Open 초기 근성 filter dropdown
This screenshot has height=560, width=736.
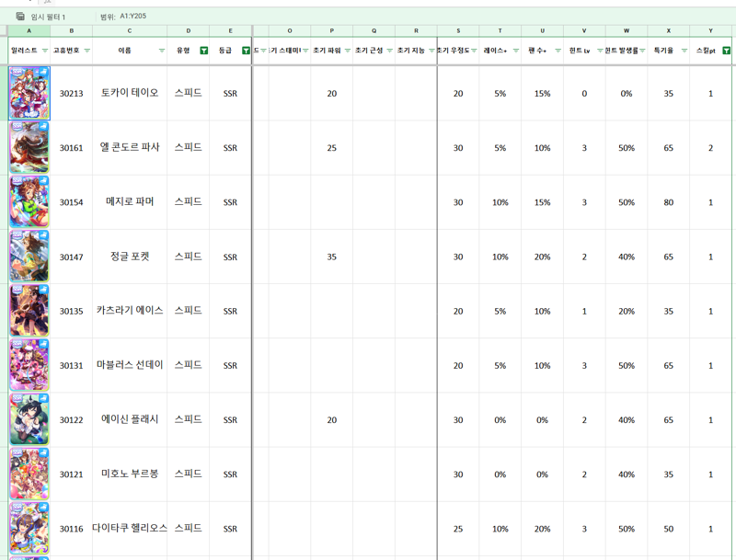[389, 51]
